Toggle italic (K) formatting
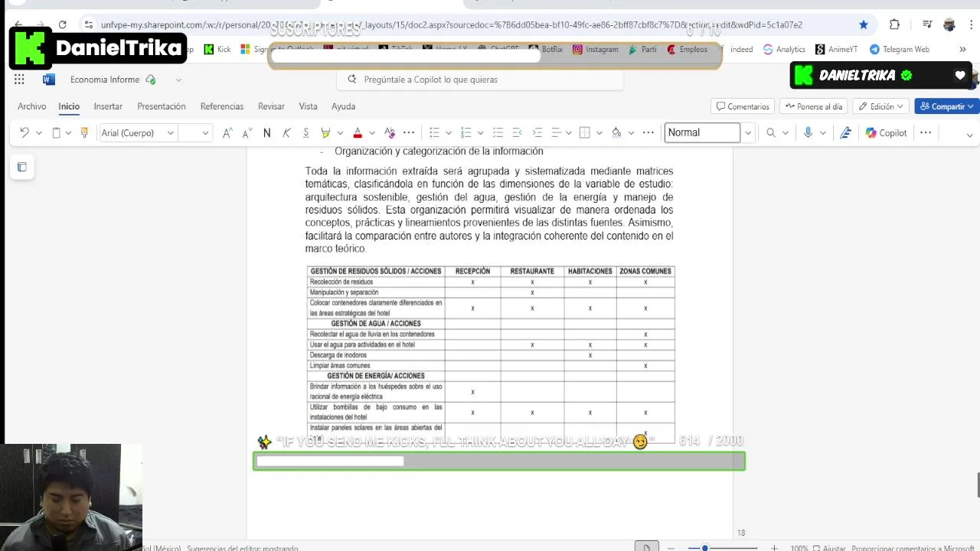Viewport: 980px width, 551px height. click(x=286, y=133)
